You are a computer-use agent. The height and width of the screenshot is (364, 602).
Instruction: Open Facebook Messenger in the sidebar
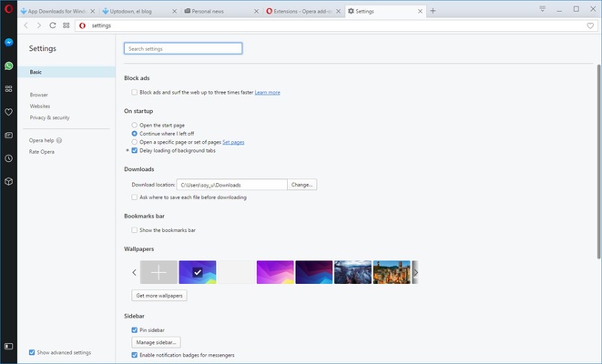(x=8, y=42)
